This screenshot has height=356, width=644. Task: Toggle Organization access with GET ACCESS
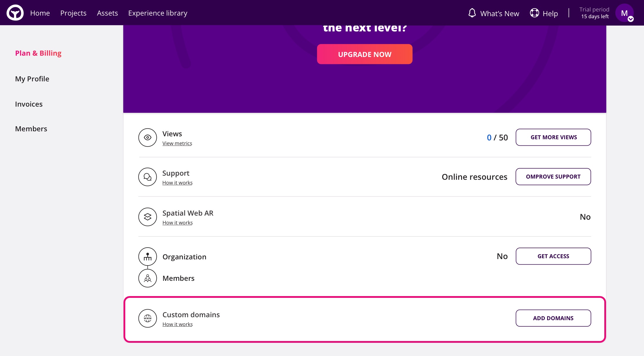[x=553, y=256]
